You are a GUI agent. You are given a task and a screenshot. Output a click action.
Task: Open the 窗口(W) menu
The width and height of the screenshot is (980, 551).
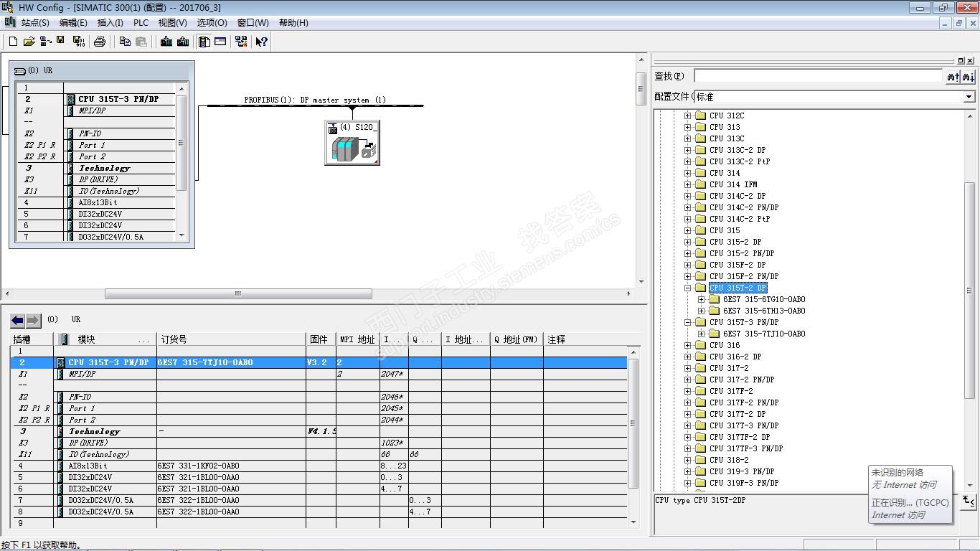tap(253, 23)
